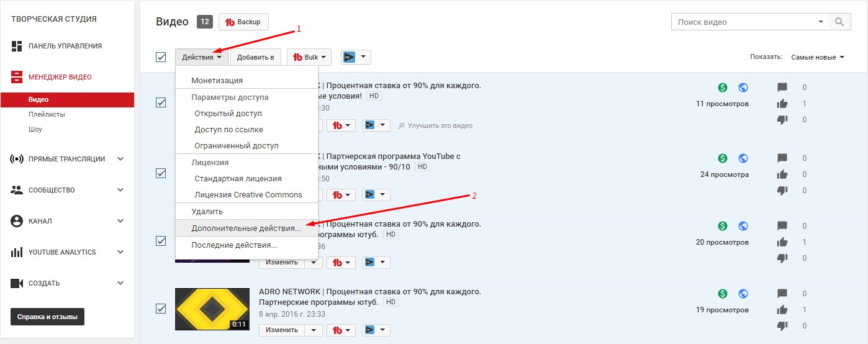The height and width of the screenshot is (344, 868).
Task: Click thumbs-down icon in 24 просмотра row
Action: tap(782, 191)
